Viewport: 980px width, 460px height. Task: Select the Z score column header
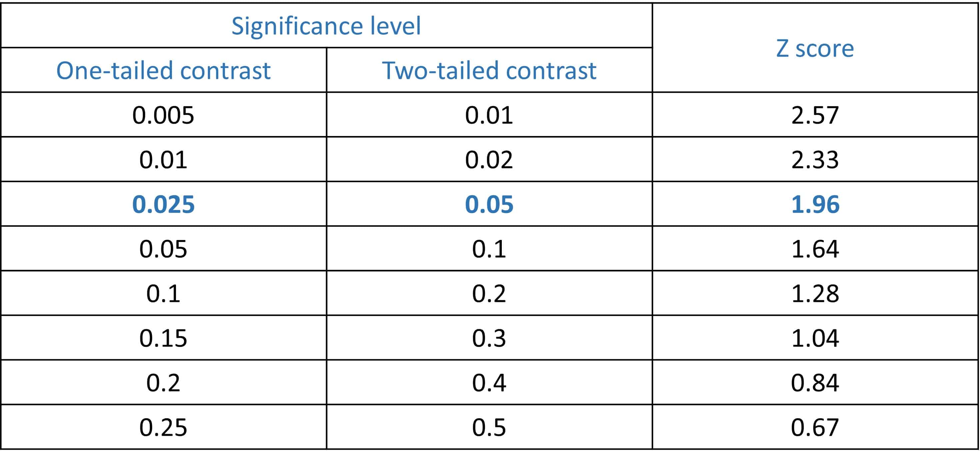[815, 48]
